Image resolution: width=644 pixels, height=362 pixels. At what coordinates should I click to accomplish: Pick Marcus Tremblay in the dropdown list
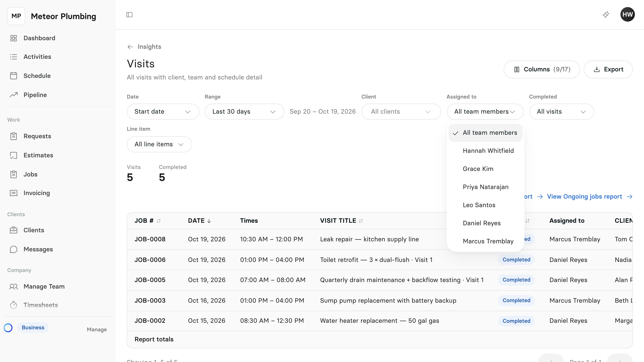pos(485,241)
